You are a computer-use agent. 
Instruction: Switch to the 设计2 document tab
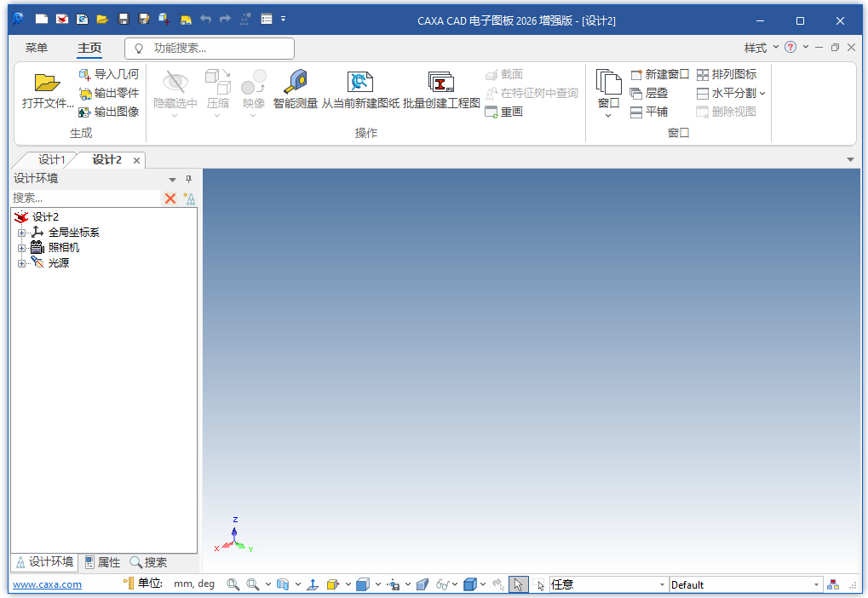(106, 160)
